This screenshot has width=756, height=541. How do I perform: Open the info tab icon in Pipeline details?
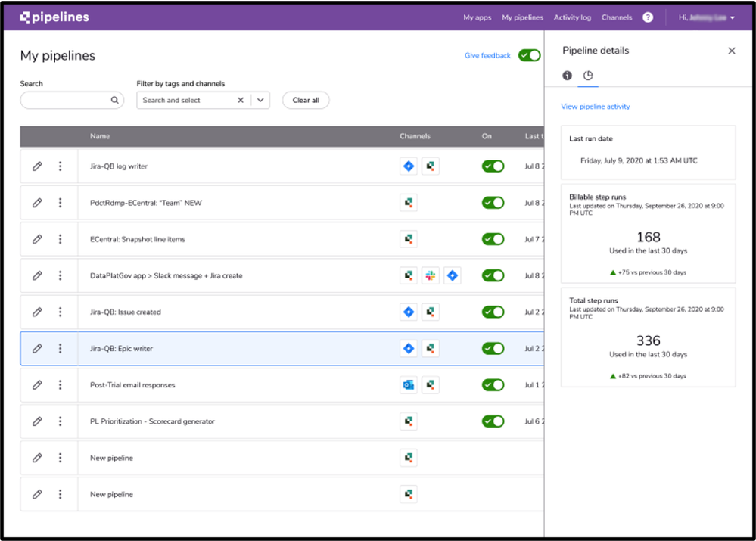[568, 75]
